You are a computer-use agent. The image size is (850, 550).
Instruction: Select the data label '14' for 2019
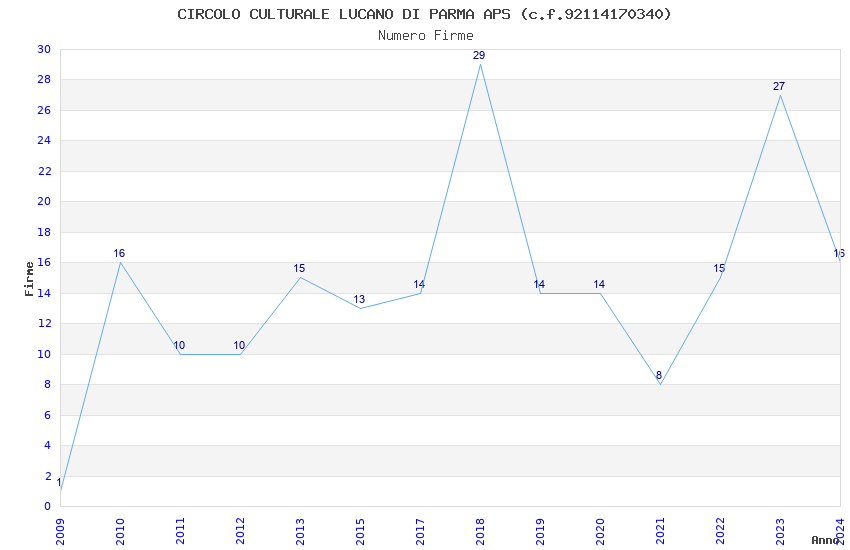click(x=539, y=284)
